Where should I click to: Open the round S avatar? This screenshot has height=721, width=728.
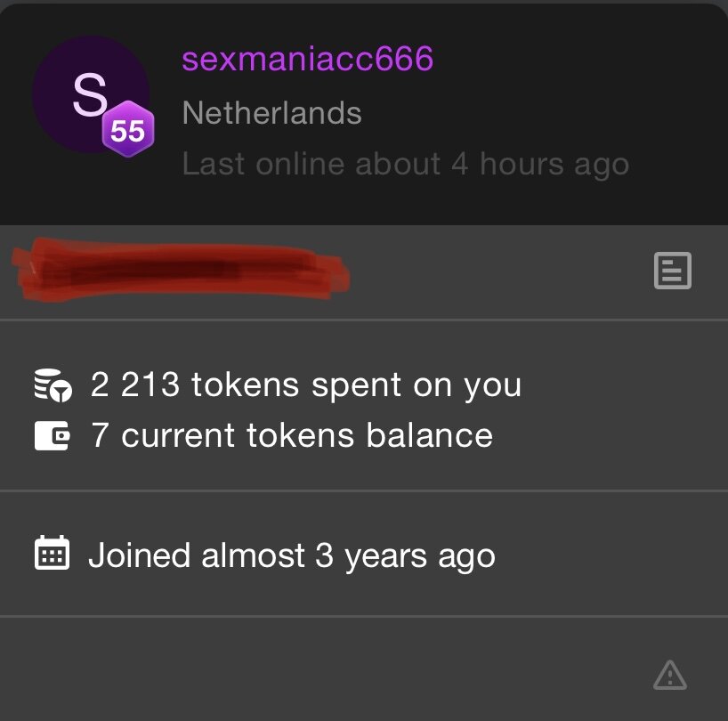click(89, 95)
